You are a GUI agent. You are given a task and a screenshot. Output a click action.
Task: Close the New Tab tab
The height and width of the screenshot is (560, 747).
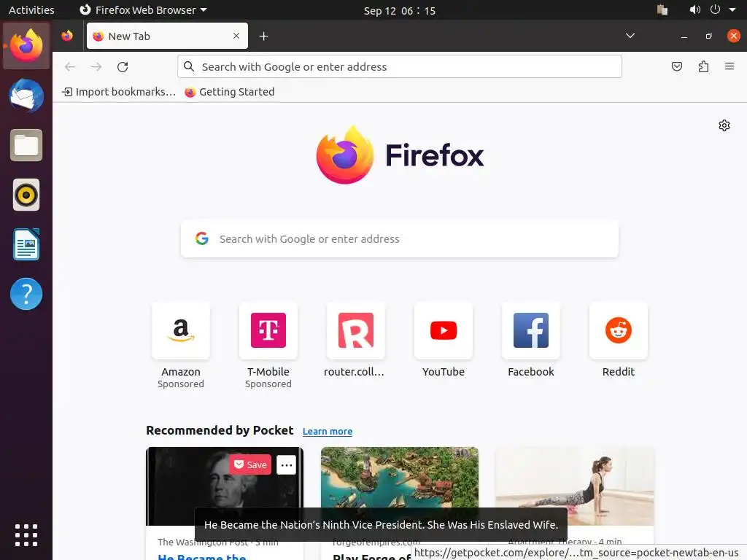coord(236,36)
